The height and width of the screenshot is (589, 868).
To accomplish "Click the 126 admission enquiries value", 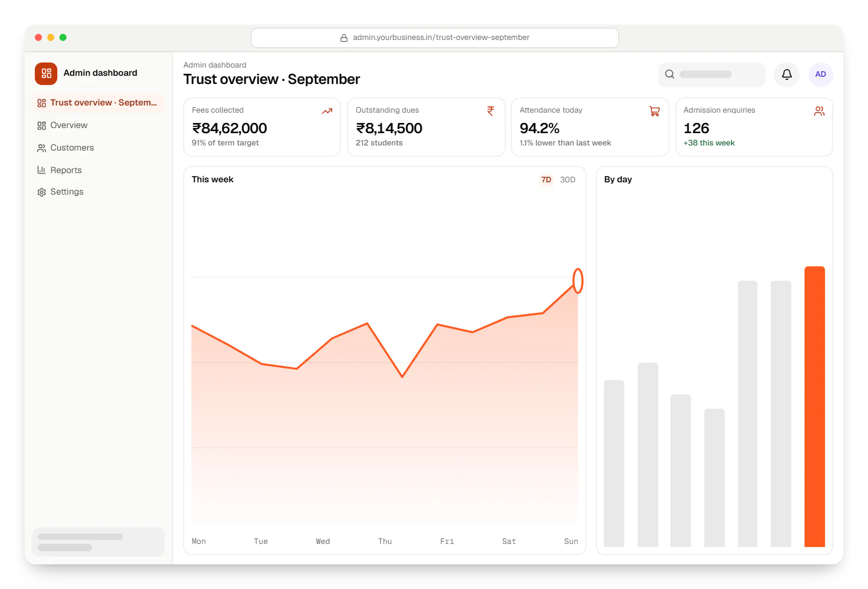I will click(697, 128).
